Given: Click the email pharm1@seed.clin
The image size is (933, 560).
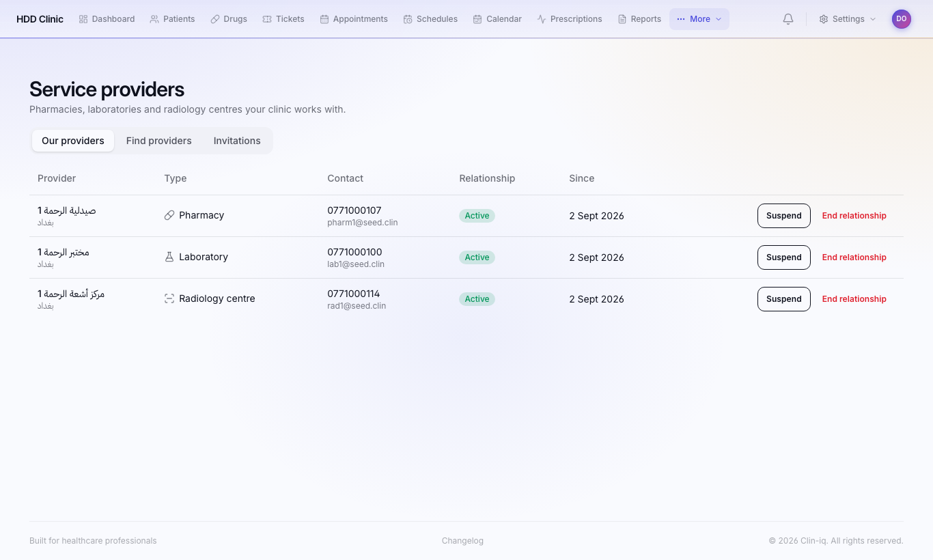Looking at the screenshot, I should pos(363,223).
